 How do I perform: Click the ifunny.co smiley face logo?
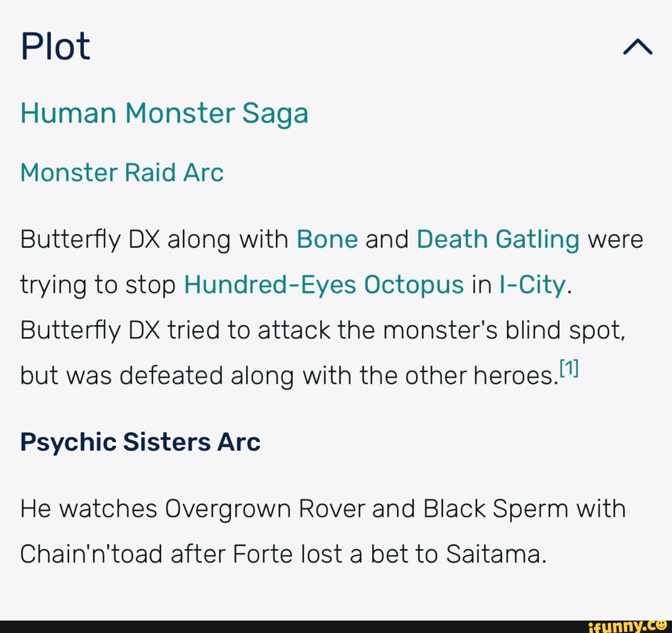[661, 626]
